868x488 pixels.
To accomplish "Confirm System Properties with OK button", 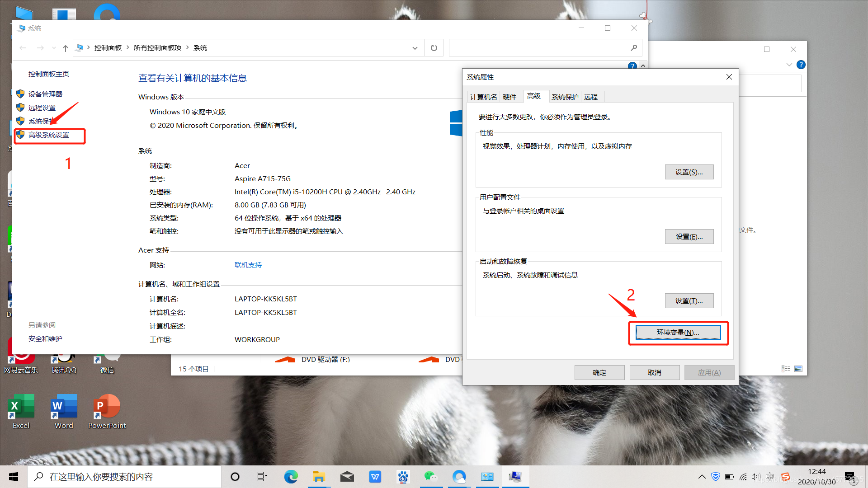I will click(x=599, y=372).
